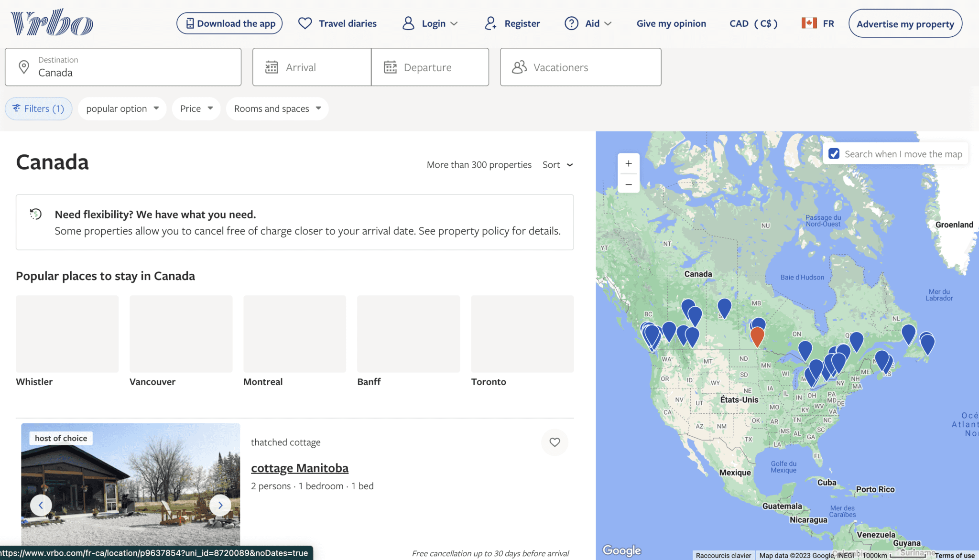Click the Arrival calendar icon
Viewport: 979px width, 560px height.
coord(272,67)
